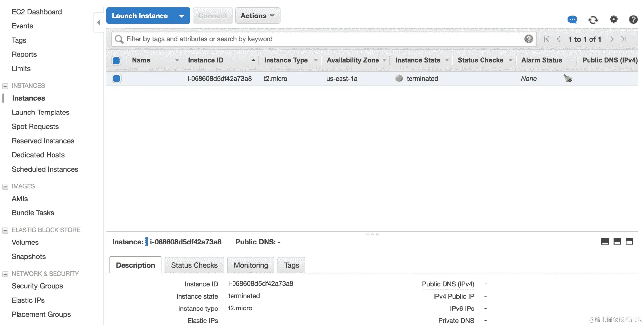The width and height of the screenshot is (644, 325).
Task: Toggle checkbox for instance i-068608d5df42a73a8
Action: click(117, 79)
